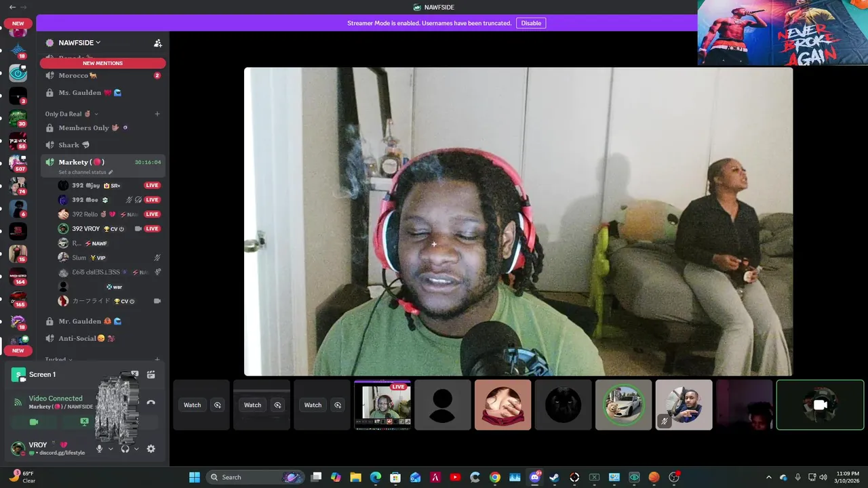Open the clock showing 11:09 PM
Image resolution: width=868 pixels, height=488 pixels.
[848, 477]
